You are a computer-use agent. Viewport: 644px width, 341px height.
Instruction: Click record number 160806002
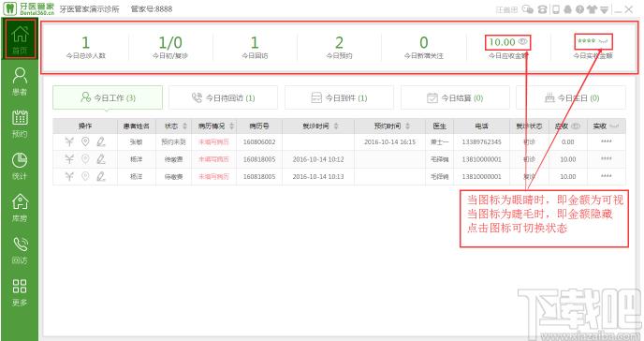click(x=259, y=141)
